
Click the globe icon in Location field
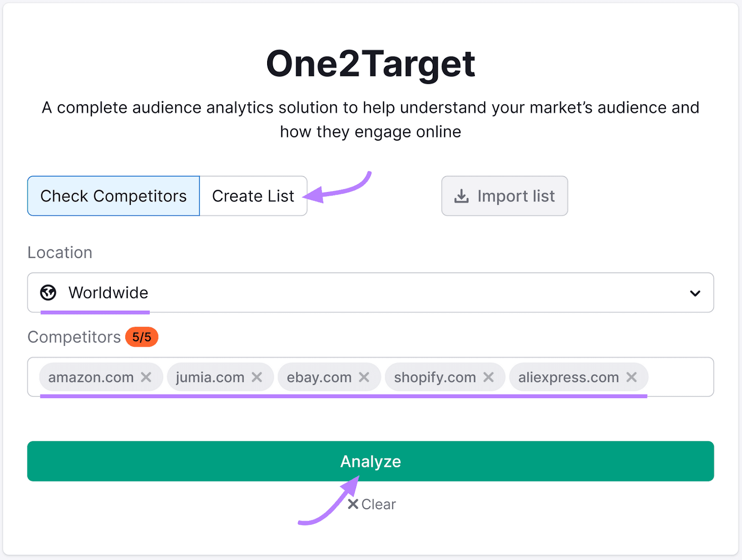pos(48,293)
